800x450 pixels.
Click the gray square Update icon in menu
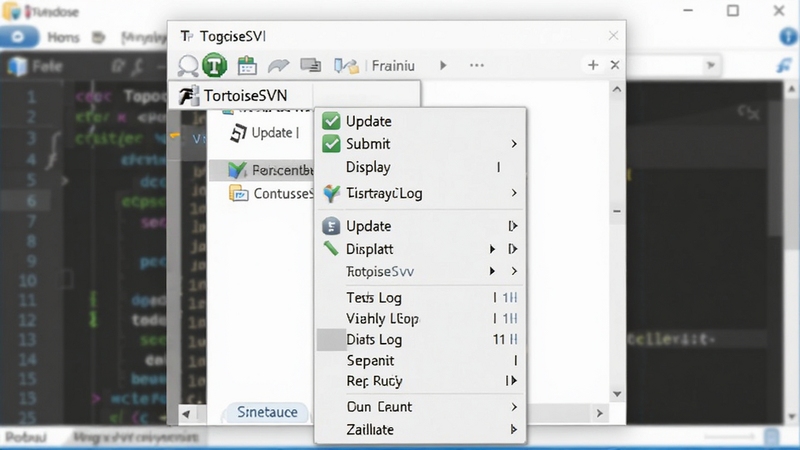click(331, 226)
